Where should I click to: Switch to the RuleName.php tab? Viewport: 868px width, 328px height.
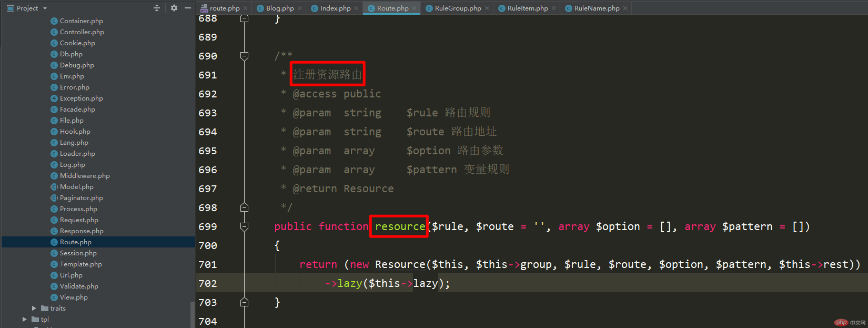pyautogui.click(x=597, y=8)
